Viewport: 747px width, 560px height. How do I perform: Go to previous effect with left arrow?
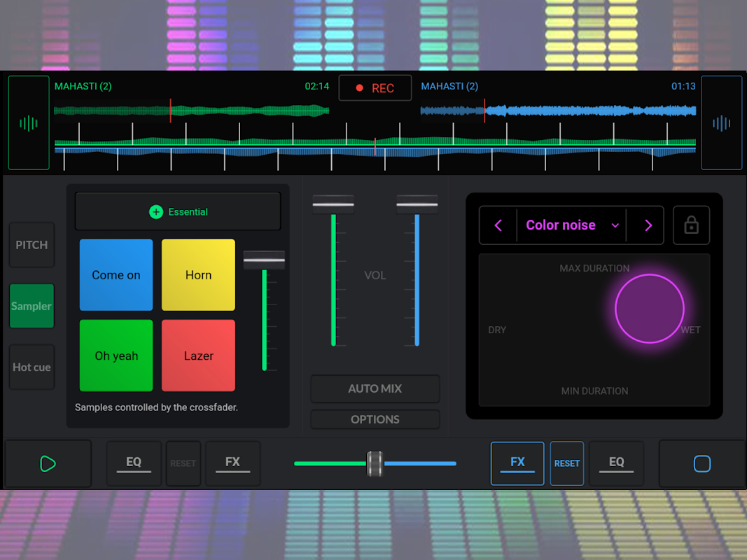click(498, 225)
